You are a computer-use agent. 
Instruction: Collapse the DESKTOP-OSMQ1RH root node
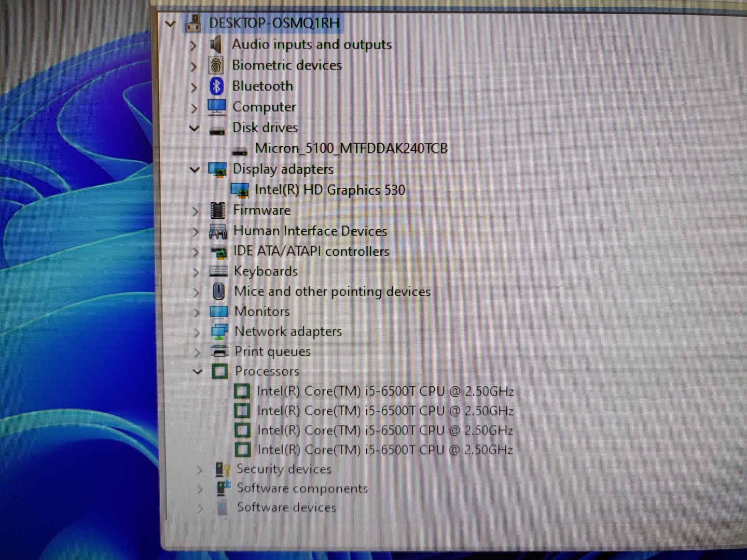170,24
